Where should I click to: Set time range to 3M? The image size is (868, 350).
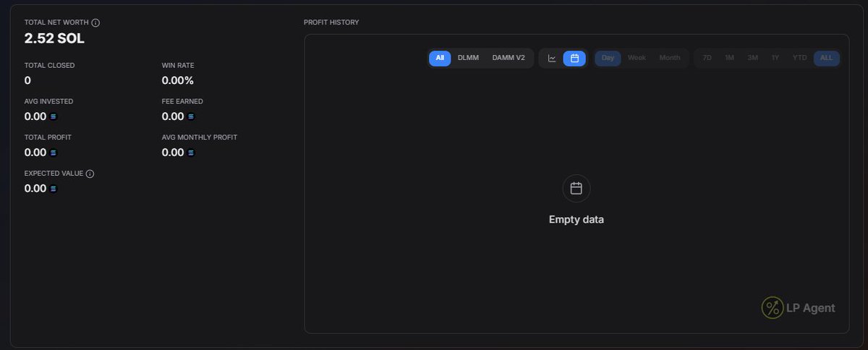[x=753, y=59]
